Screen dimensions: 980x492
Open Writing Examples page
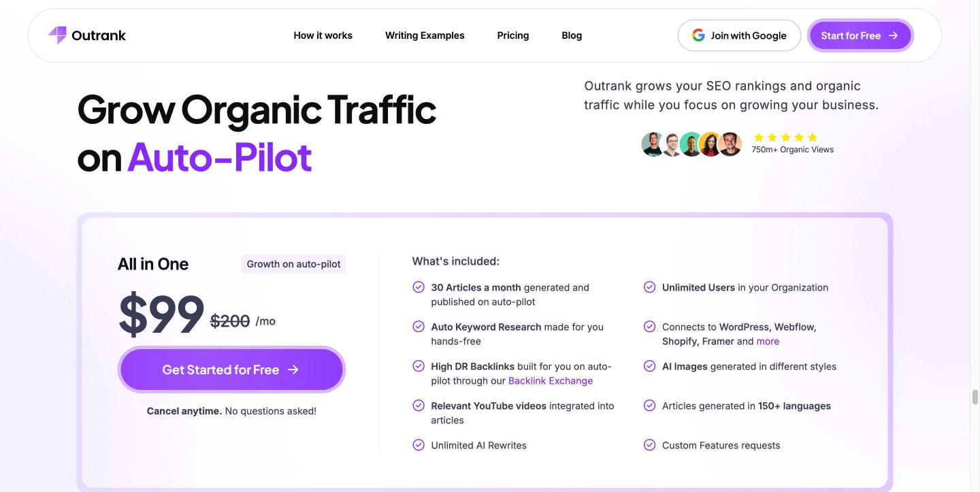425,35
